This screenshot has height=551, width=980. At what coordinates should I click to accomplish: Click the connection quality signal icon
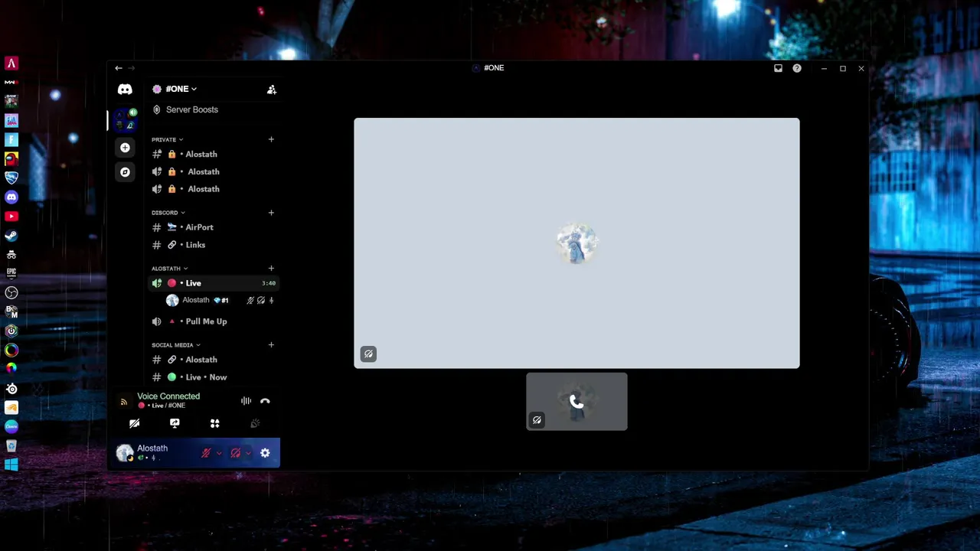pos(124,401)
